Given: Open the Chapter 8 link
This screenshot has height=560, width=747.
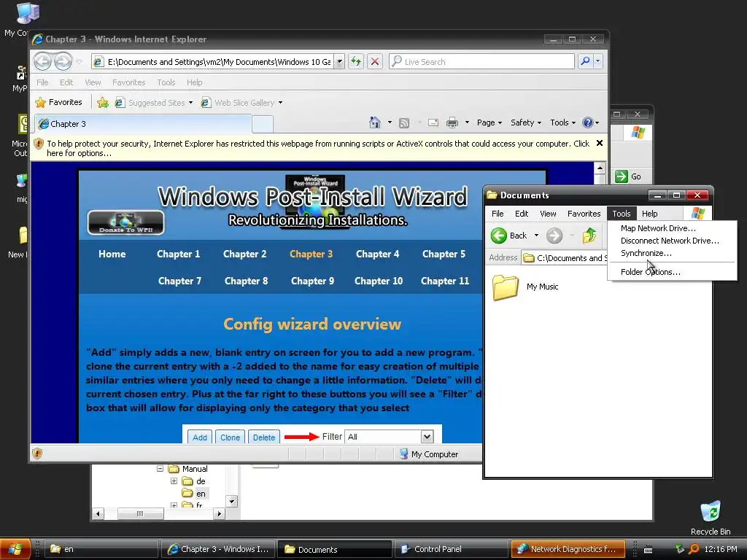Looking at the screenshot, I should (x=246, y=281).
